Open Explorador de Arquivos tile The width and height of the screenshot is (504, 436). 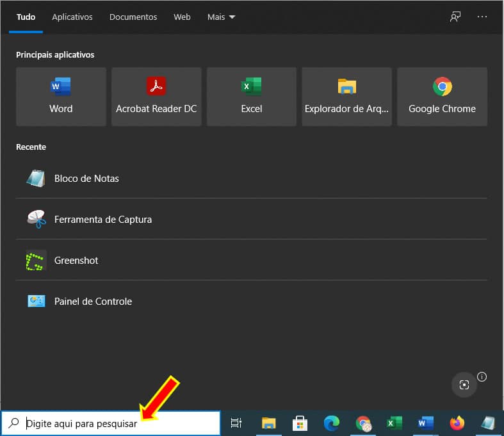pos(347,97)
